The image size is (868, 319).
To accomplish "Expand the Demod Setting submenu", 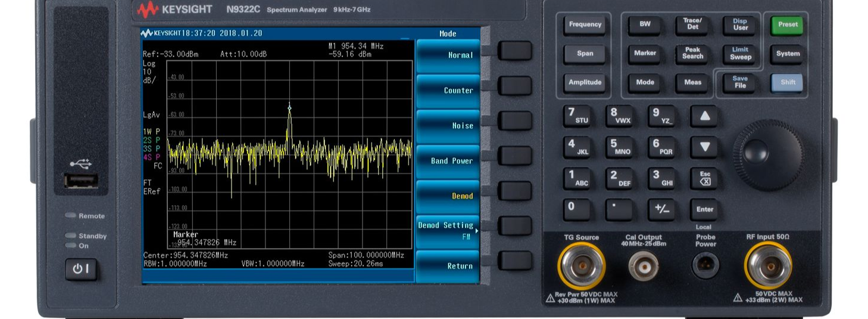I will 448,230.
